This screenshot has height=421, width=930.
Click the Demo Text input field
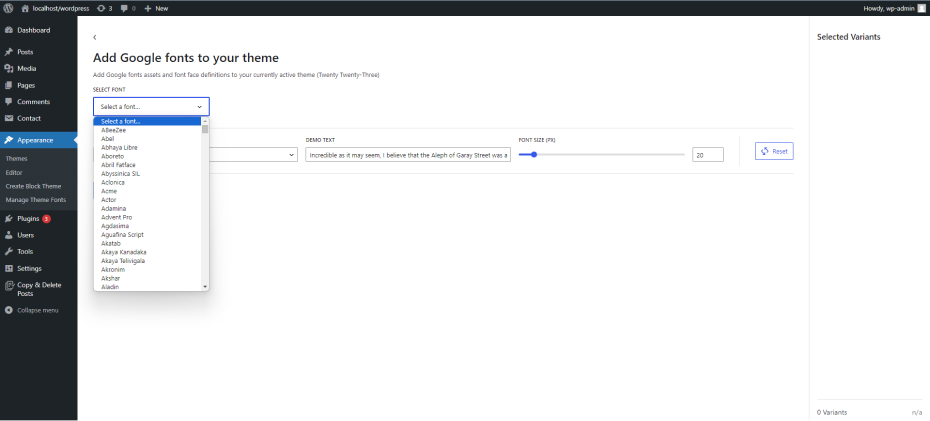(408, 155)
